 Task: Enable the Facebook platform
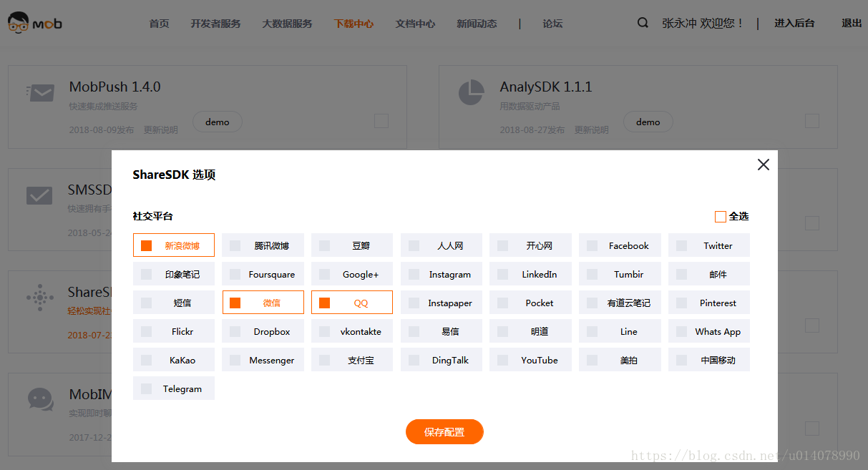(620, 245)
